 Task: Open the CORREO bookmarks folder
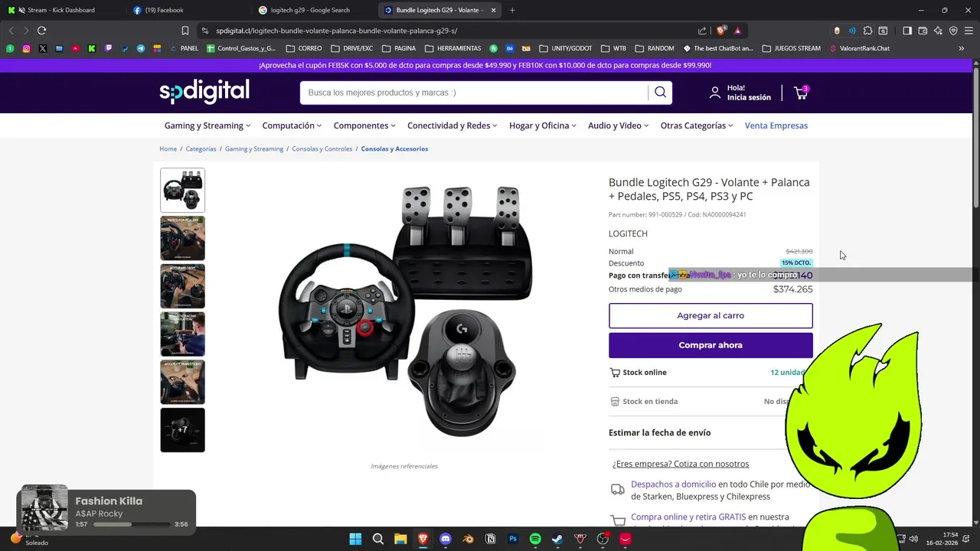coord(304,48)
